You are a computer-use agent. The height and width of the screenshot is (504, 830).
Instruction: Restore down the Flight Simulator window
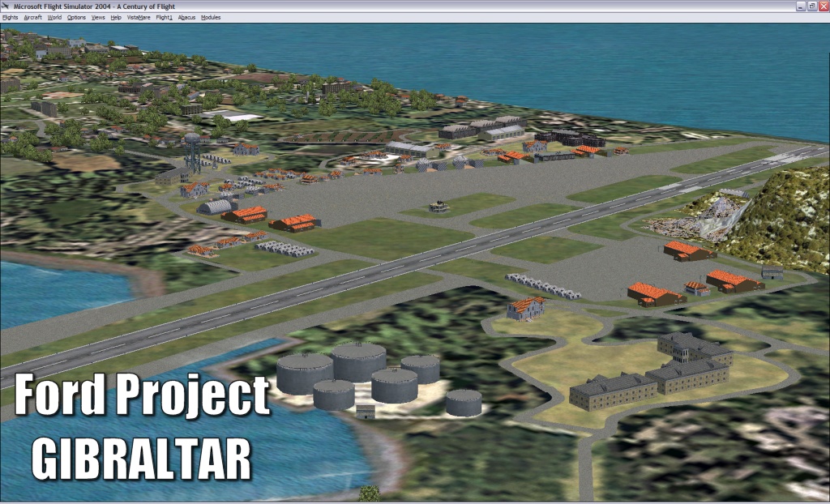[x=812, y=6]
